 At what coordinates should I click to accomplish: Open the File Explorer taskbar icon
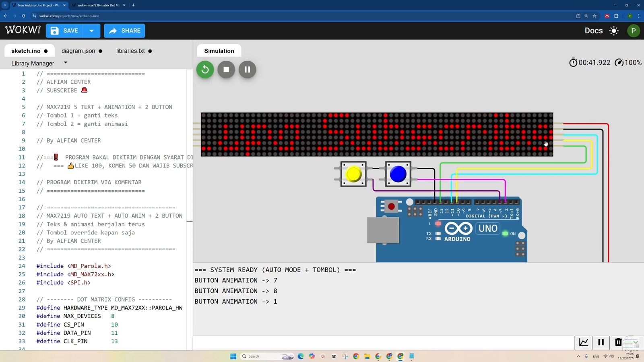pyautogui.click(x=367, y=356)
